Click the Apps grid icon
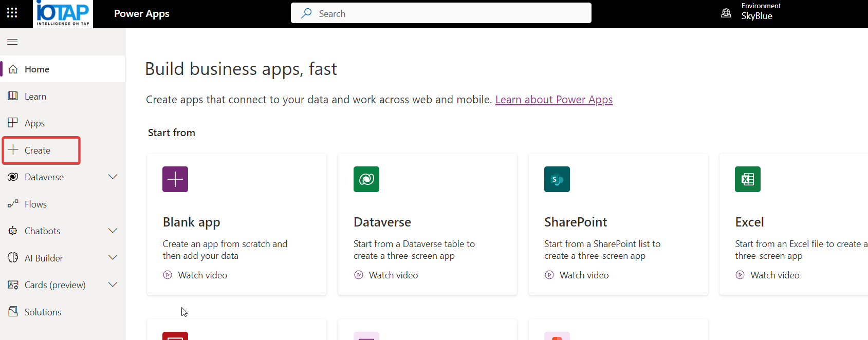This screenshot has width=868, height=340. [13, 123]
